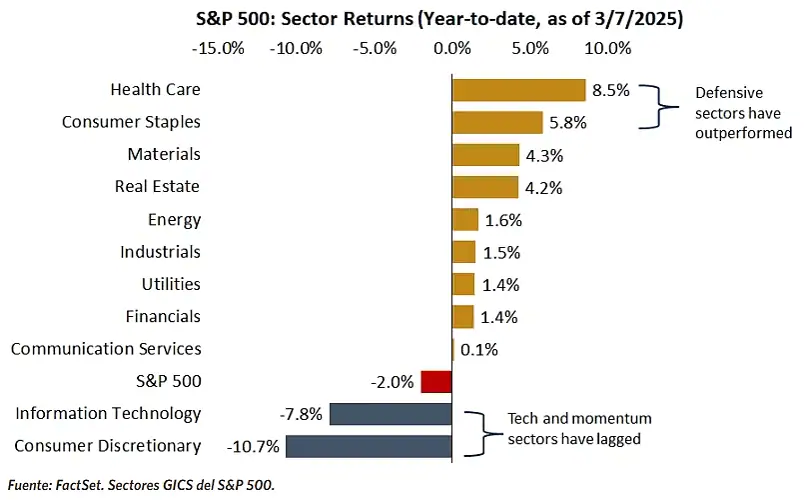The height and width of the screenshot is (501, 805).
Task: Click the Industrials sector label
Action: point(160,252)
